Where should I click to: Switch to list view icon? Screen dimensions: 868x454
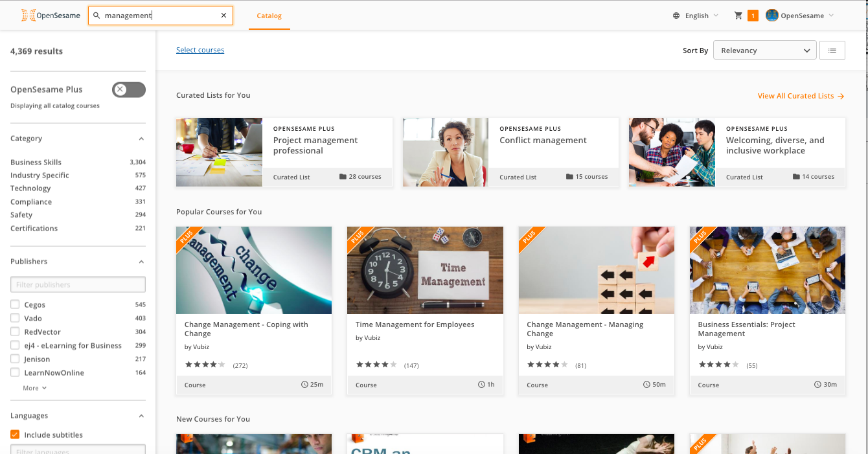point(832,50)
